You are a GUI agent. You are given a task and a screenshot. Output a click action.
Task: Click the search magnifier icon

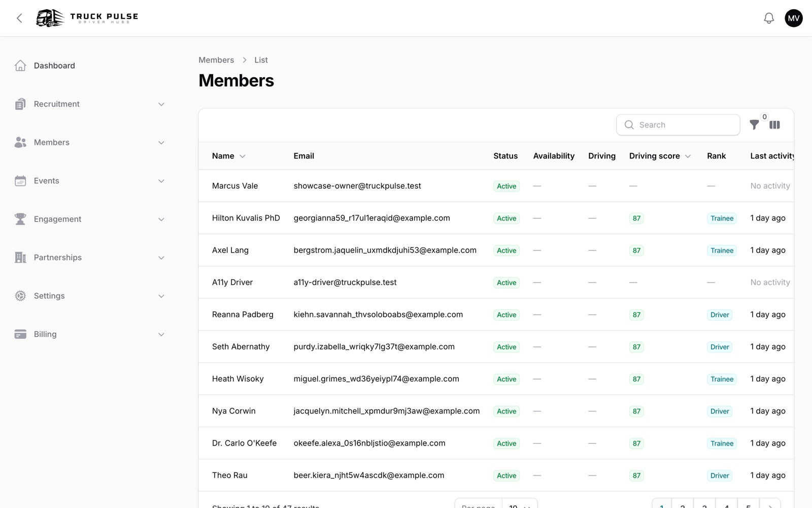[629, 125]
